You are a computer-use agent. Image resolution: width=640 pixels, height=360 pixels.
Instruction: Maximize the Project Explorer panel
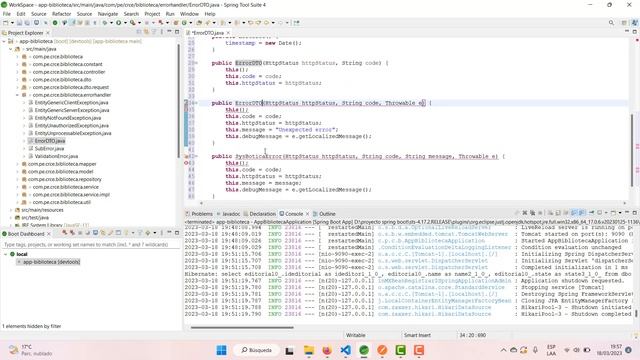(177, 32)
